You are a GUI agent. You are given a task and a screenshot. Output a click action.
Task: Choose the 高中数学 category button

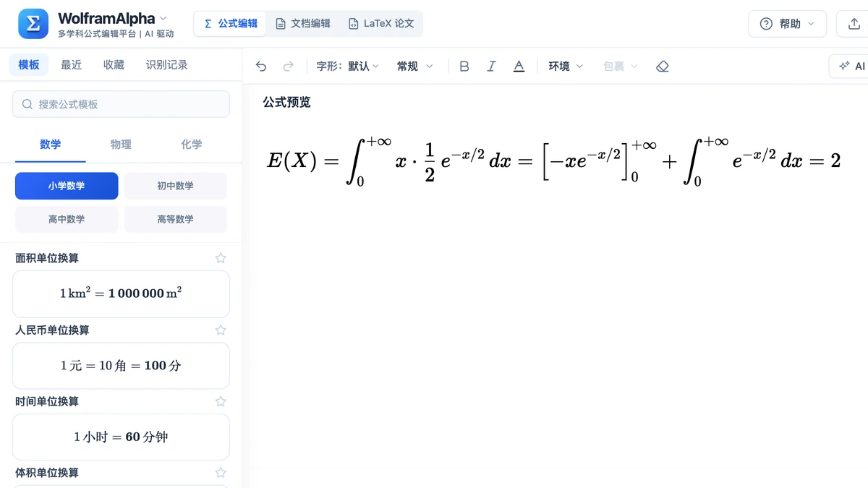tap(67, 219)
